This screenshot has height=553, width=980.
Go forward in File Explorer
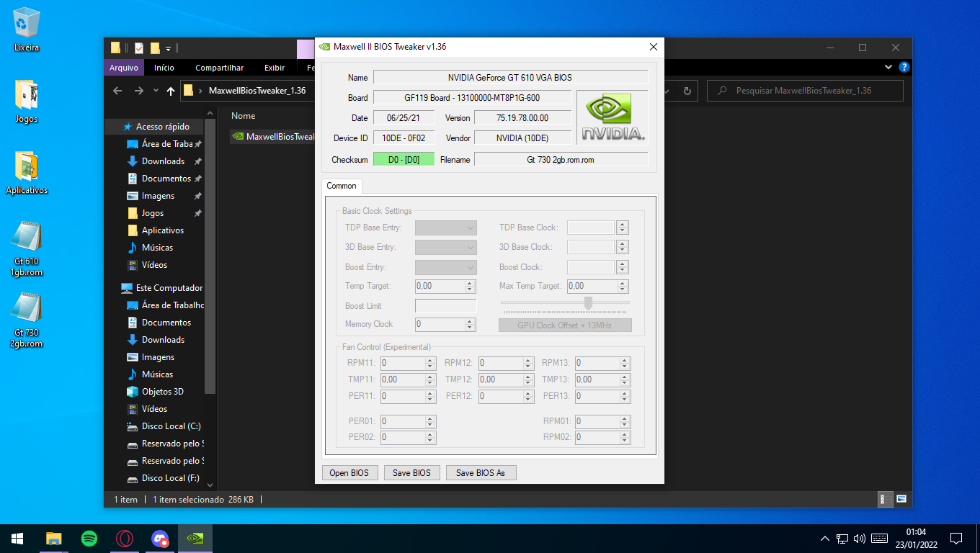tap(139, 91)
